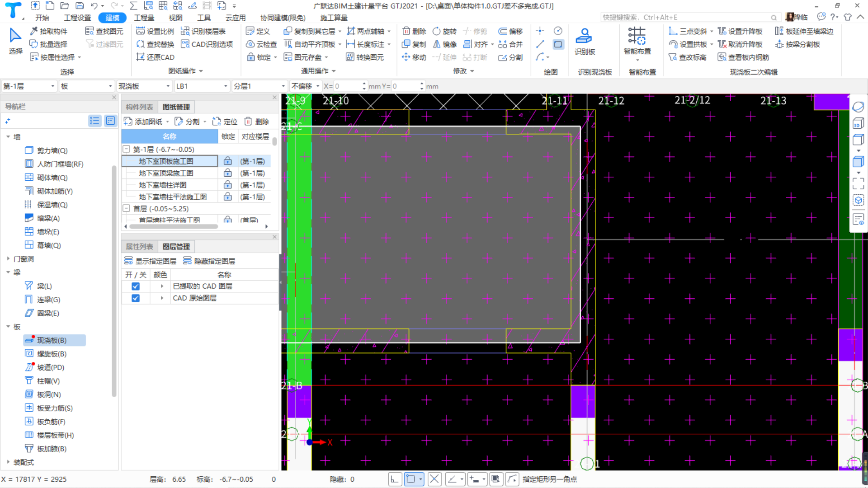Click the X offset input field
This screenshot has width=868, height=488.
point(347,86)
